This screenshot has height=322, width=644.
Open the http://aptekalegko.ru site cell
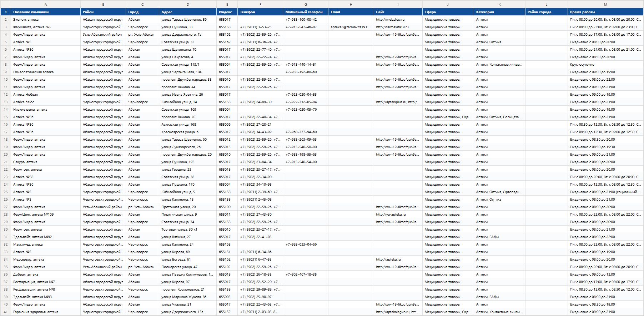pyautogui.click(x=398, y=312)
